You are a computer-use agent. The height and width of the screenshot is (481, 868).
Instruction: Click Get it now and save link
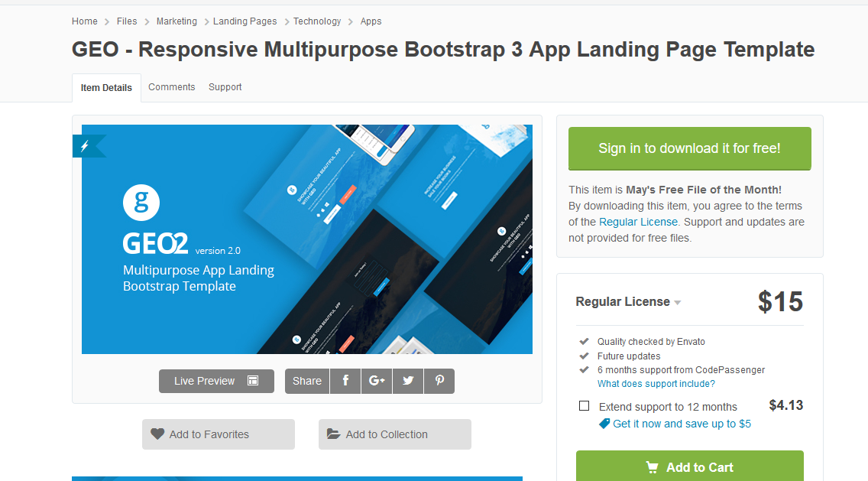(682, 424)
